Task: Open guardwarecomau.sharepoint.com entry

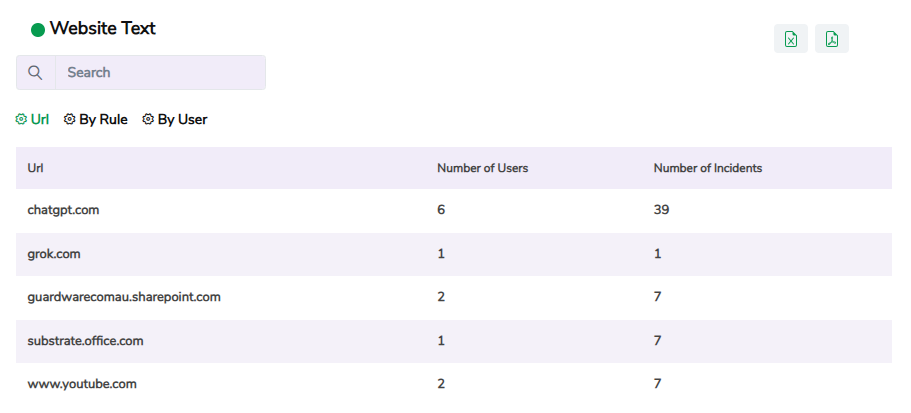Action: [124, 297]
